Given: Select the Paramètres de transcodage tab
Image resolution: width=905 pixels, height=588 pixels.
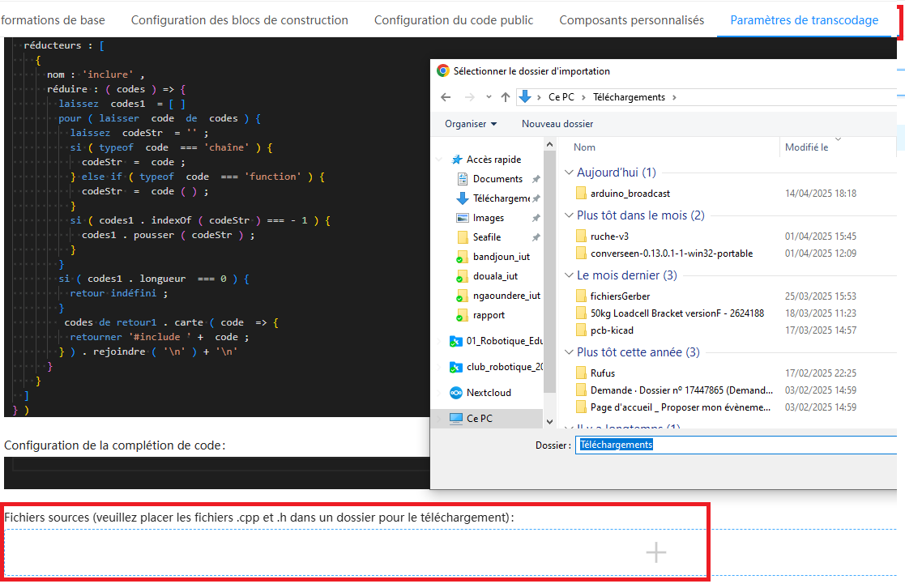Looking at the screenshot, I should [804, 20].
